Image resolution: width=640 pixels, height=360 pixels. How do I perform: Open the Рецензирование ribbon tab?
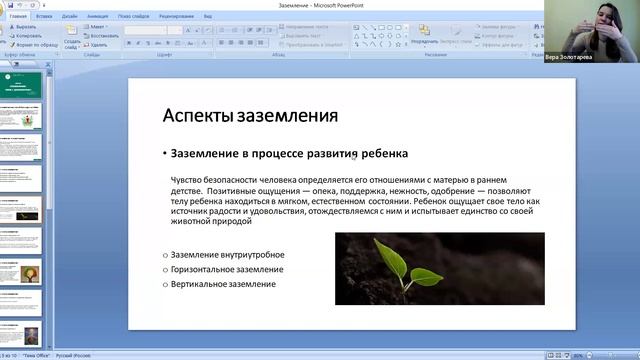click(176, 16)
